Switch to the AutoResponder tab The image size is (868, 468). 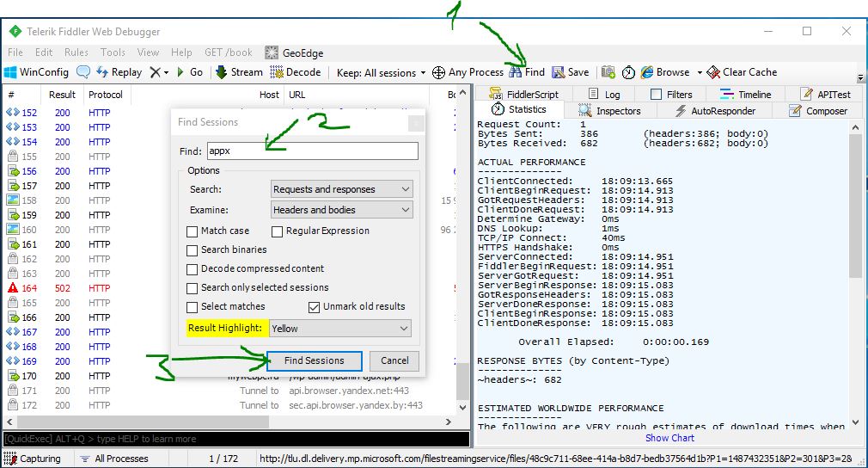coord(716,111)
